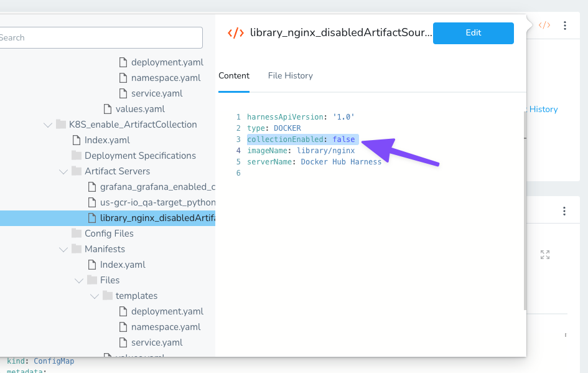Open the top three-dot menu in background panel

pos(565,26)
